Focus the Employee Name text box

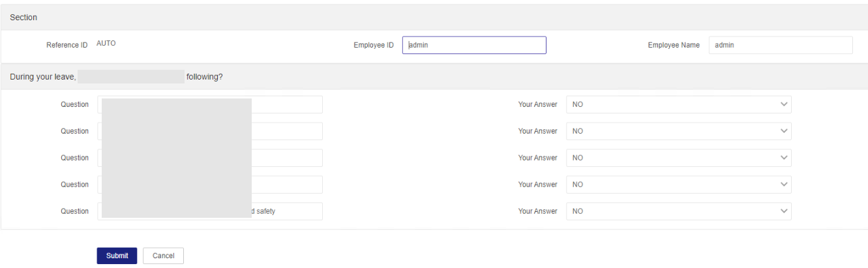tap(780, 45)
